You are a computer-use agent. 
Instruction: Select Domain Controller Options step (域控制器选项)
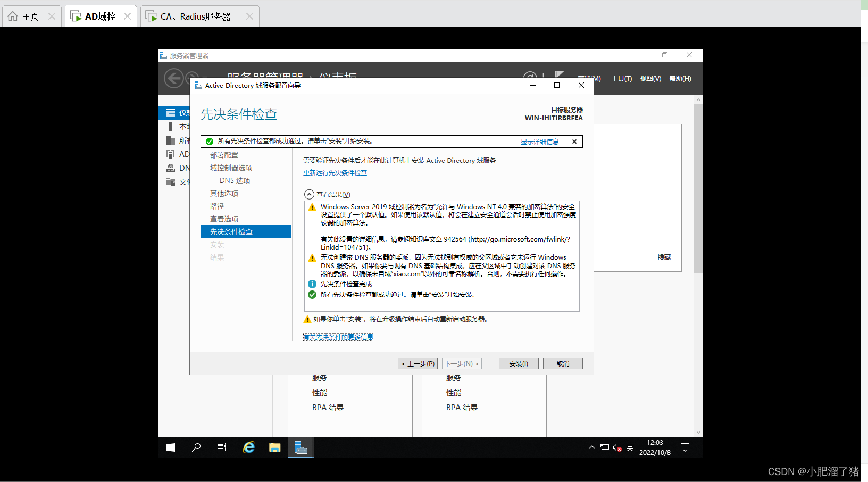[x=231, y=168]
